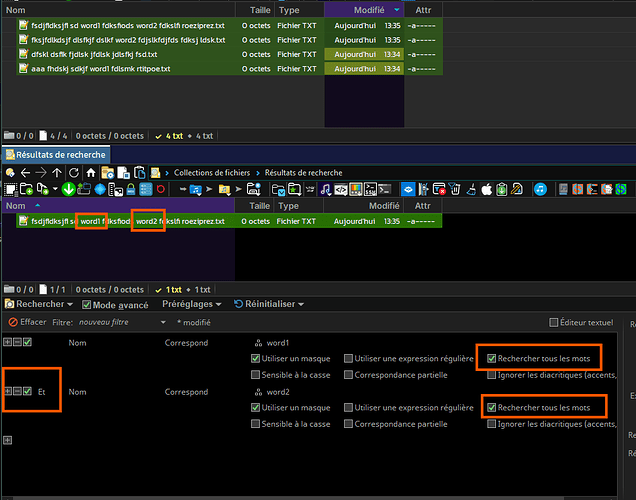Click the green padlock toolbar icon
636x500 pixels.
tap(131, 189)
